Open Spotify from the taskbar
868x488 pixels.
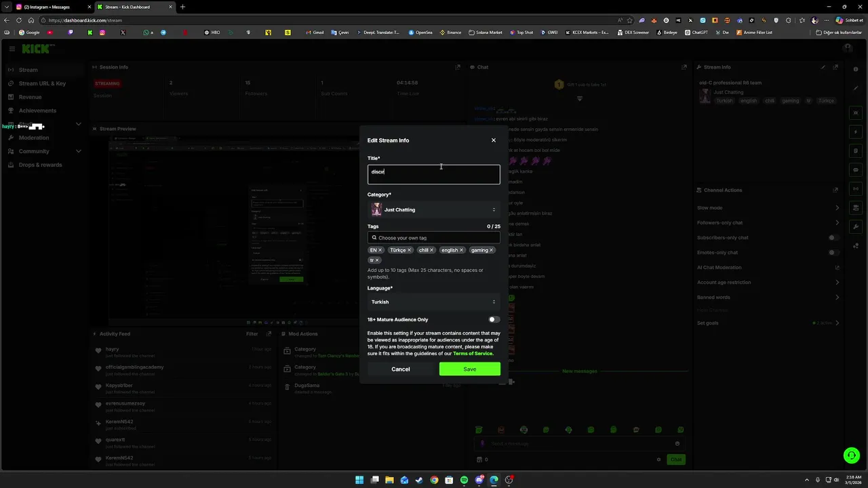[x=464, y=480]
